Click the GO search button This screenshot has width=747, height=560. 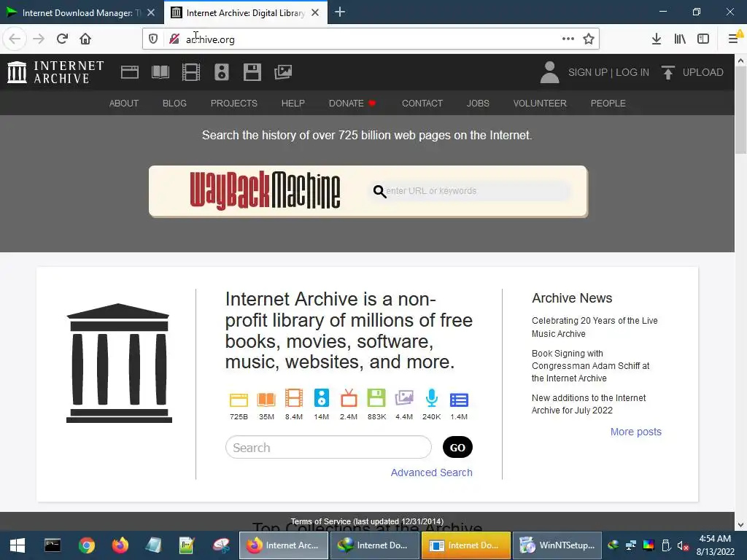coord(457,447)
